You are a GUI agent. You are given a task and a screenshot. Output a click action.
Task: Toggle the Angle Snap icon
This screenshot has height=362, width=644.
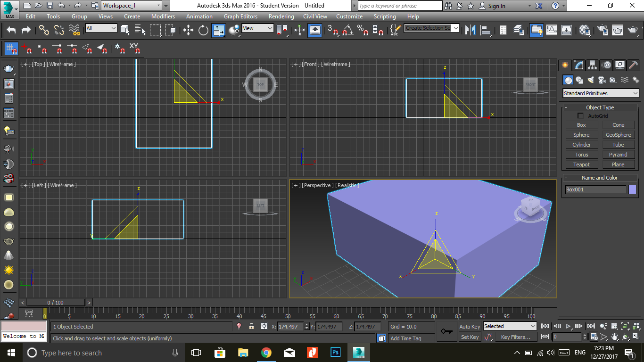(348, 30)
